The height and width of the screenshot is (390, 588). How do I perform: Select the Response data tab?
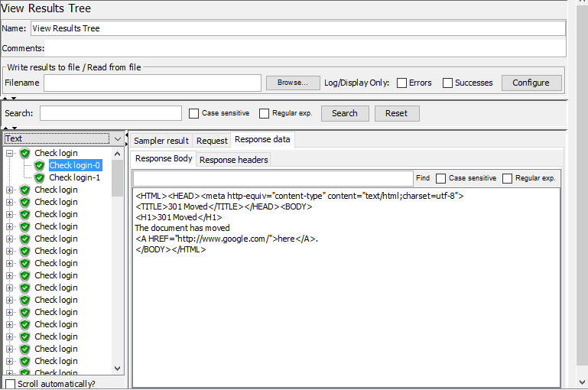pyautogui.click(x=262, y=139)
